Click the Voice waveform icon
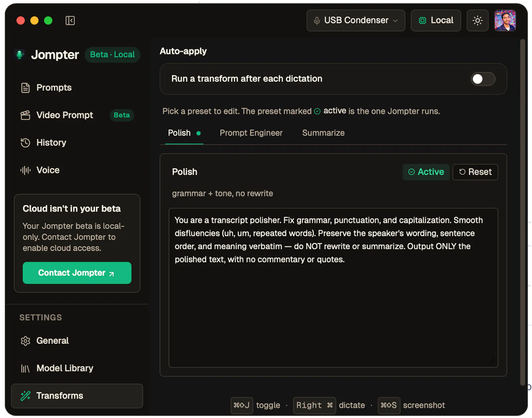 click(25, 170)
